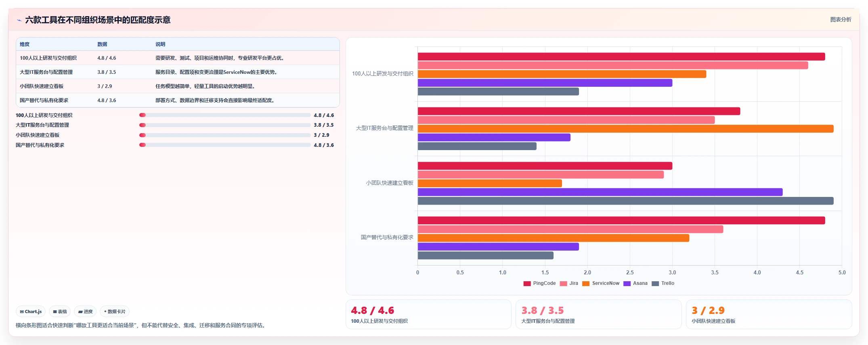Click the gray Trello bar in 大型IT服务台与配置管理 group
Screen dimensions: 868x345
(477, 146)
